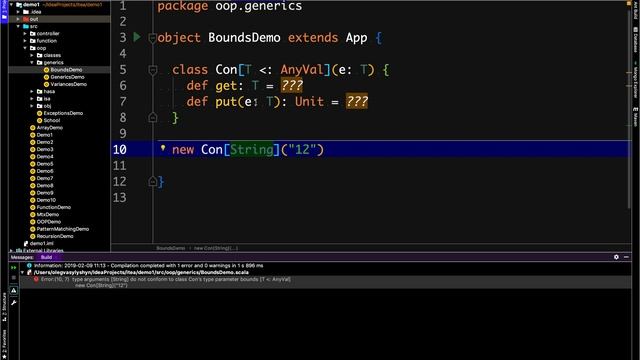Screen dimensions: 640x360
Task: Click the fold end marker at line 12
Action: pyautogui.click(x=153, y=181)
